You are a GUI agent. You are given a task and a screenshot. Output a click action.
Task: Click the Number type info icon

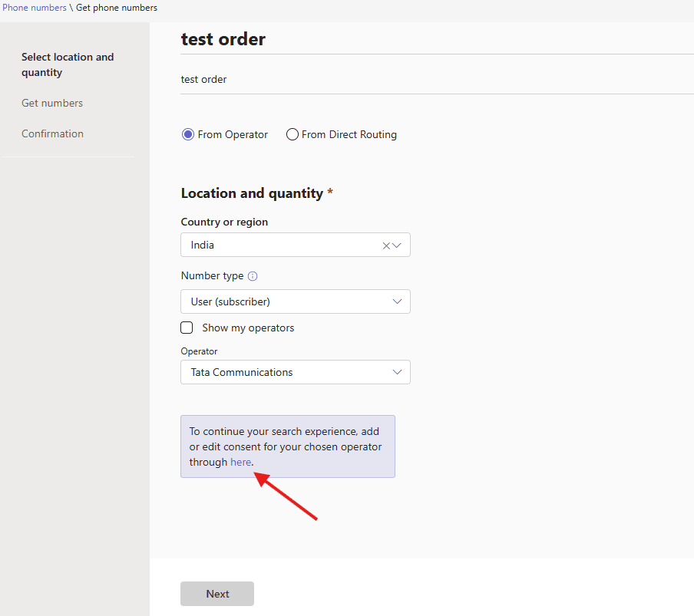pos(253,276)
